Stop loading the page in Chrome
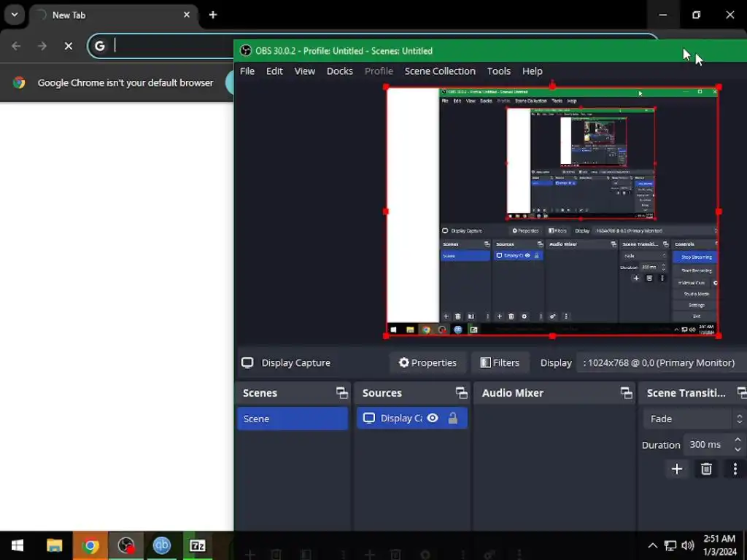Viewport: 747px width, 560px height. [69, 46]
